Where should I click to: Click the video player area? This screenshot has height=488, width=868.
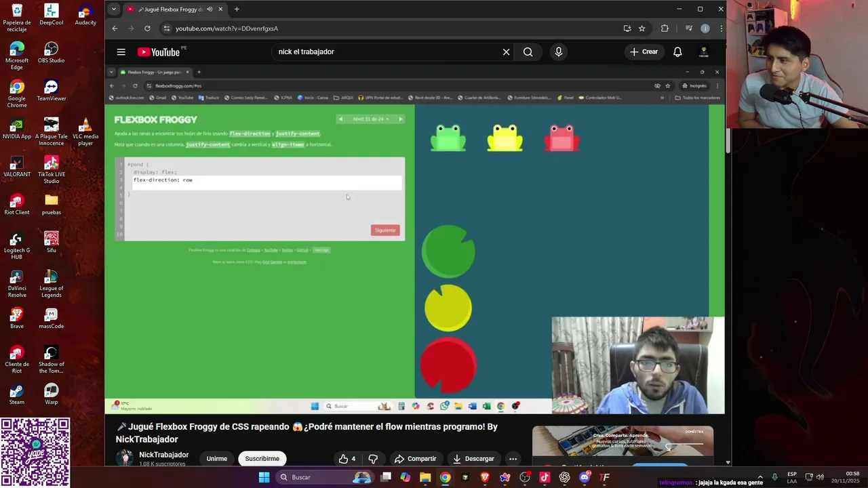click(x=415, y=240)
